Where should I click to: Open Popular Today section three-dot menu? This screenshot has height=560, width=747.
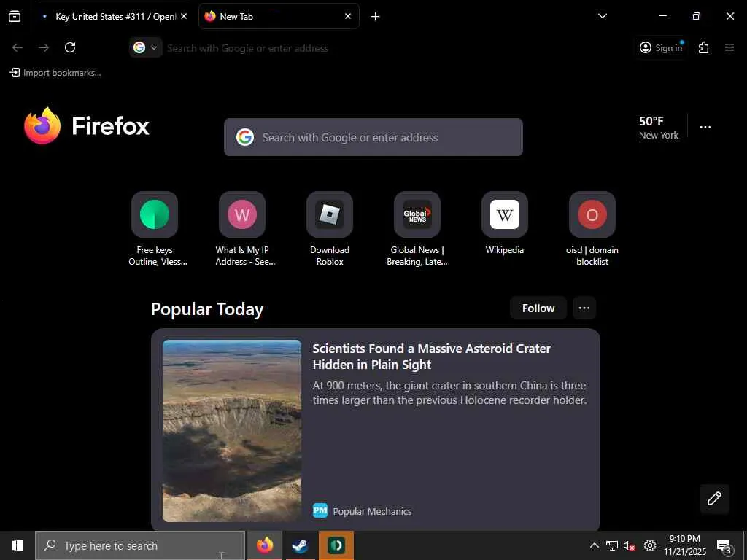coord(584,308)
